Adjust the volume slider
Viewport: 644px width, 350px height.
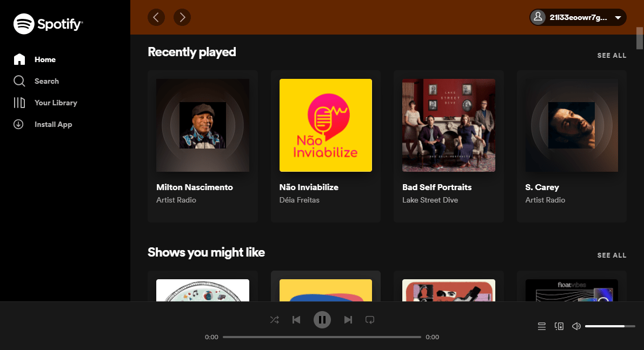(610, 326)
